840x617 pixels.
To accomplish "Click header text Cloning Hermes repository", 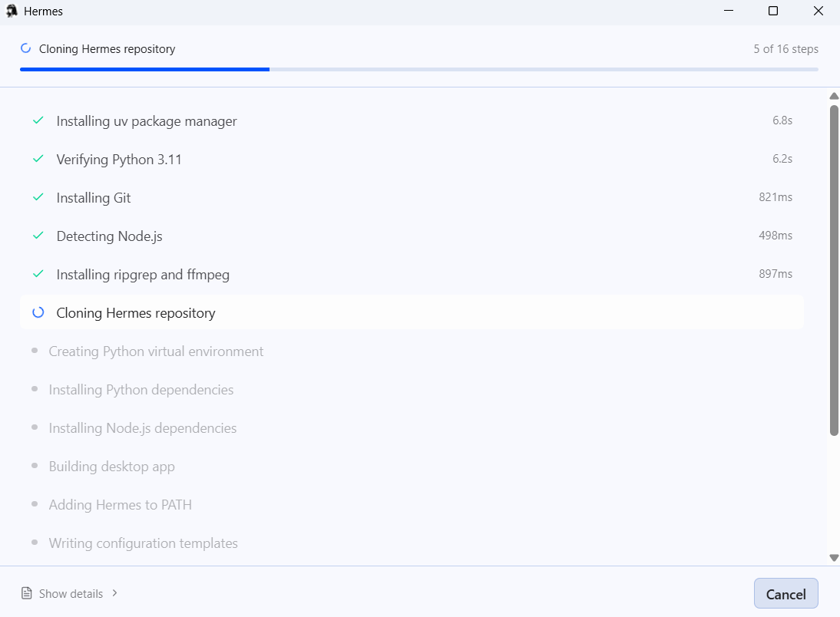I will 107,49.
